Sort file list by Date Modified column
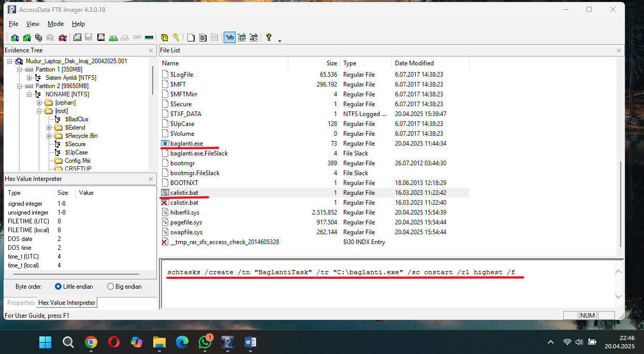Screen dimensions: 644x354 430,63
